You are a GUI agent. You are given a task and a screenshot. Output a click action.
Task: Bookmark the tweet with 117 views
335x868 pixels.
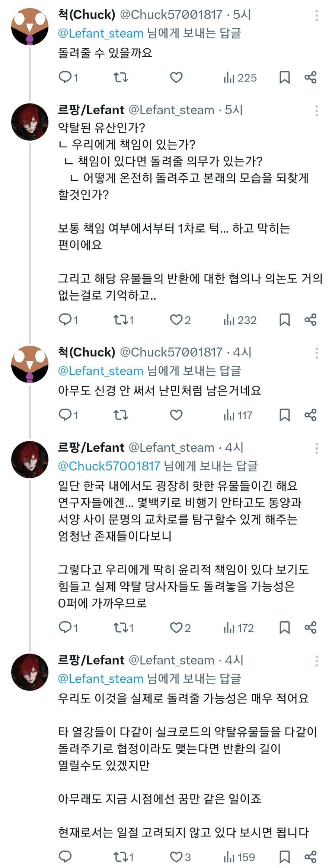[x=284, y=415]
